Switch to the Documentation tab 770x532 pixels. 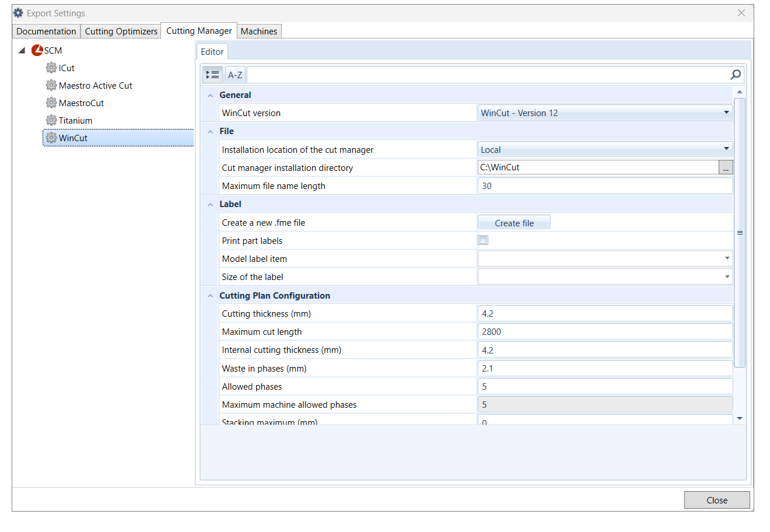click(46, 31)
